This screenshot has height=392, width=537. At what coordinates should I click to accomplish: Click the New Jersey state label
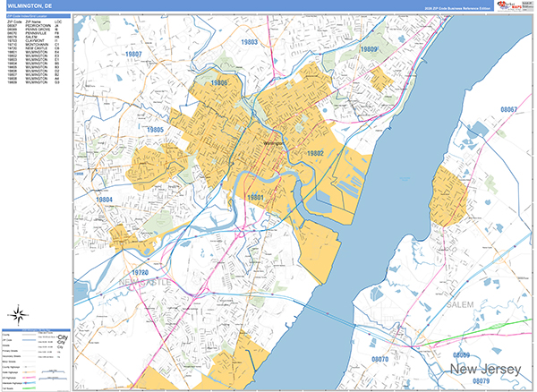(483, 369)
